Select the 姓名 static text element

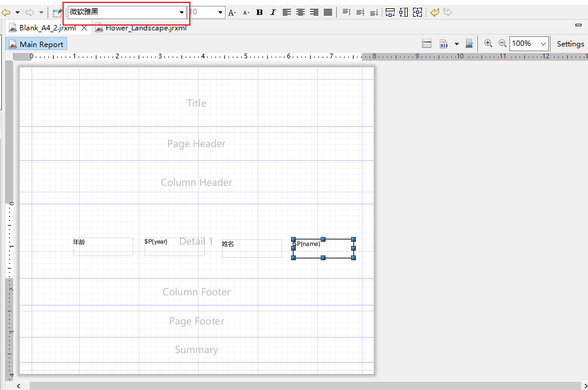pyautogui.click(x=252, y=249)
